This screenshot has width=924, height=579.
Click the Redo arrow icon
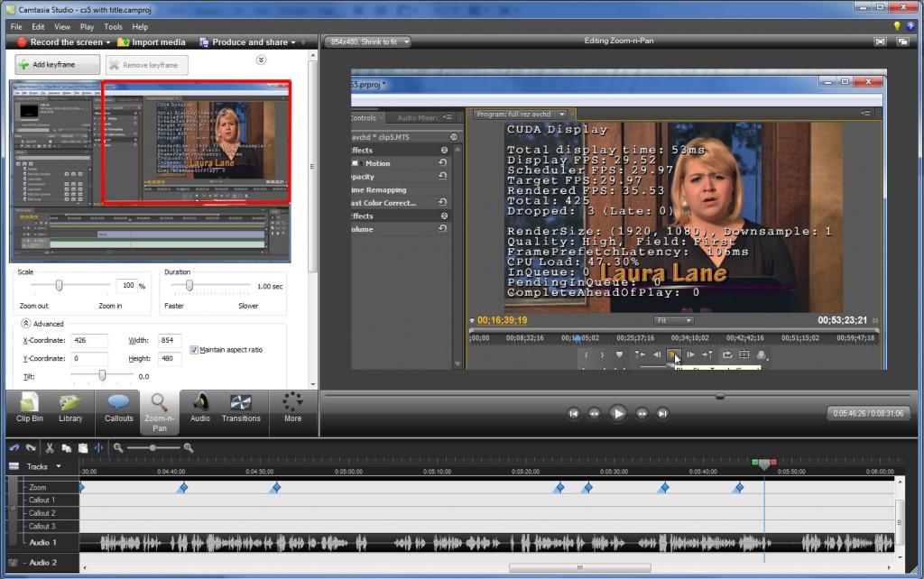(x=31, y=447)
